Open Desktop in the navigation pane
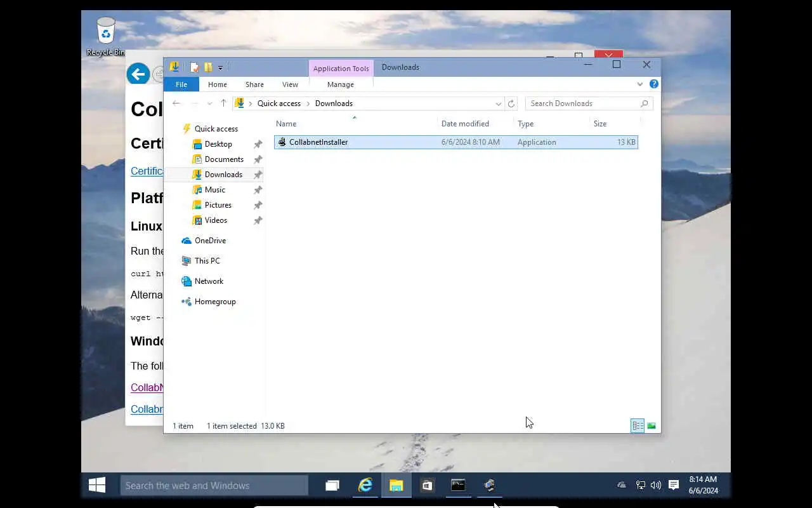 point(218,144)
